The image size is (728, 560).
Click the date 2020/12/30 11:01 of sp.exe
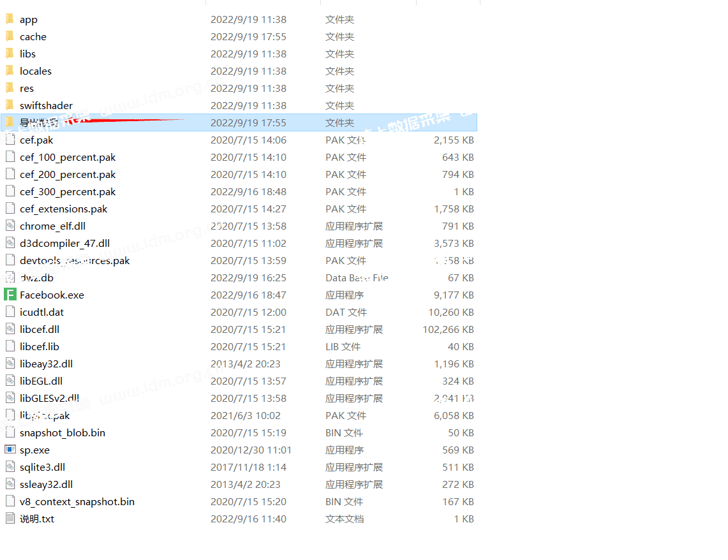(x=251, y=450)
